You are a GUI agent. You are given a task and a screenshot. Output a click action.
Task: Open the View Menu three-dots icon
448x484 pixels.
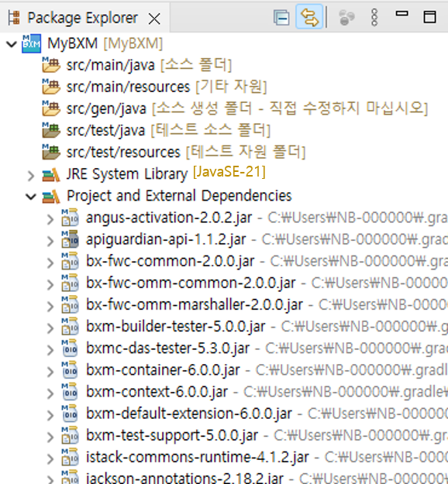(x=374, y=17)
